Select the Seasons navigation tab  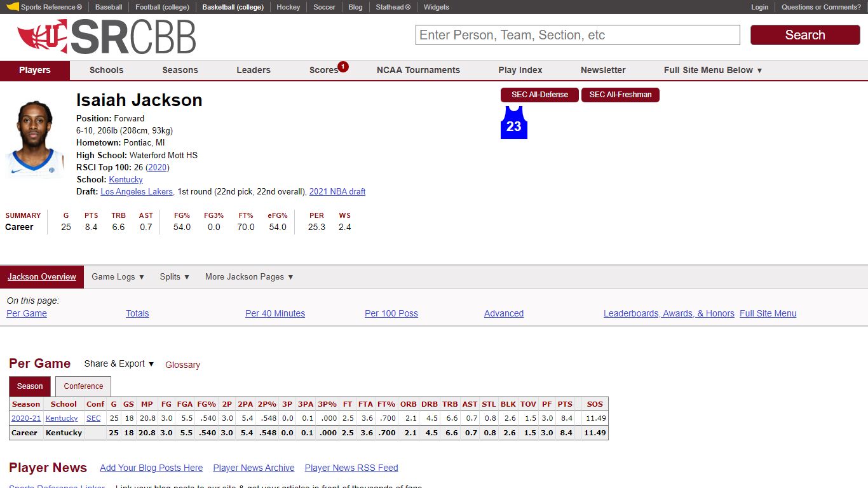tap(180, 70)
